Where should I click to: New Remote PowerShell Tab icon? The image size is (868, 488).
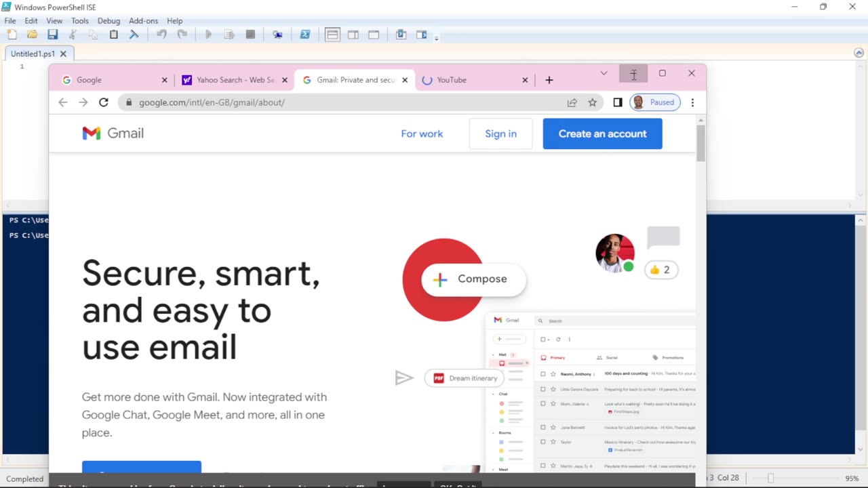(277, 35)
